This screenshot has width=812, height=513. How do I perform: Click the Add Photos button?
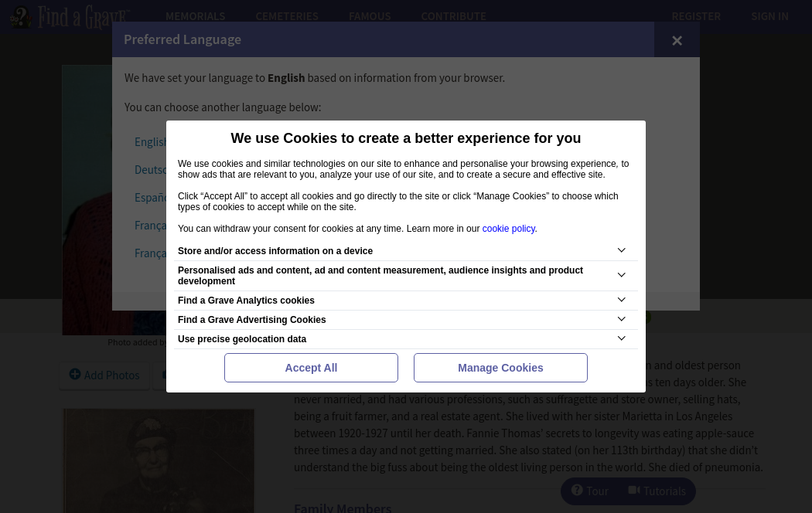[104, 375]
